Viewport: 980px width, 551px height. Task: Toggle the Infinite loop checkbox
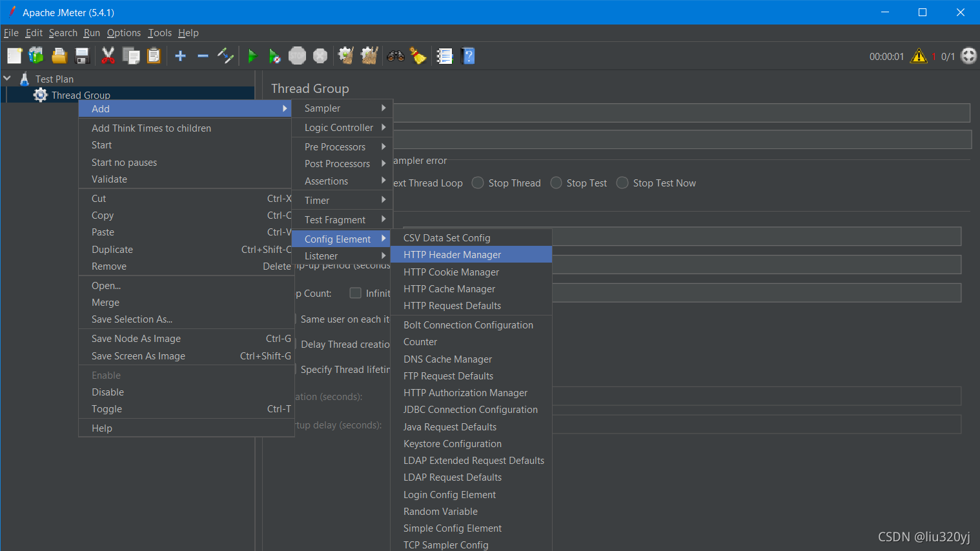tap(355, 293)
